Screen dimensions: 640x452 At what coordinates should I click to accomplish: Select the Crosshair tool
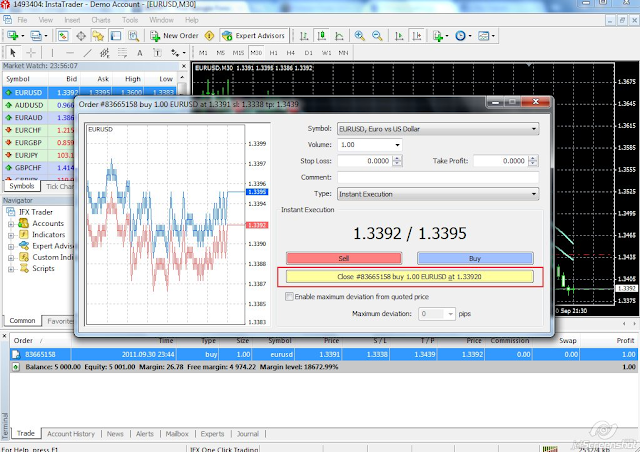point(31,53)
